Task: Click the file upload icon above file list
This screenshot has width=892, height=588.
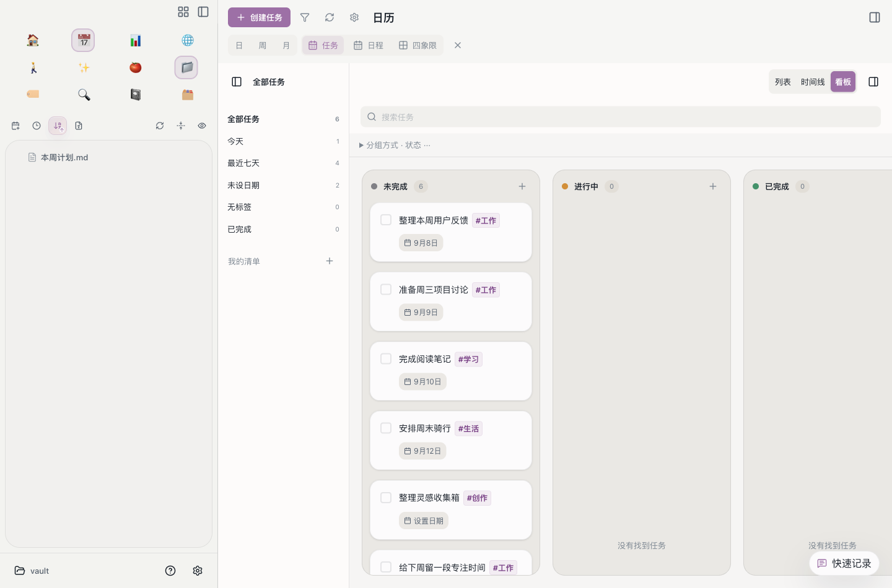Action: 79,126
